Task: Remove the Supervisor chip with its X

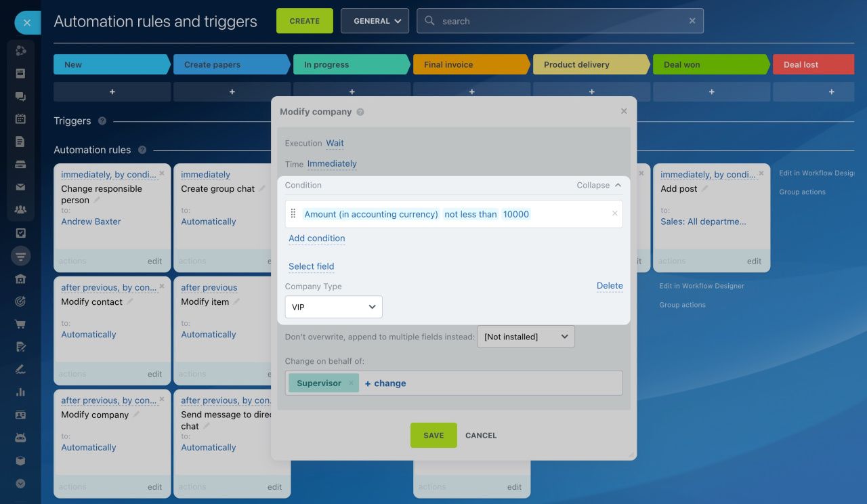Action: pyautogui.click(x=351, y=383)
